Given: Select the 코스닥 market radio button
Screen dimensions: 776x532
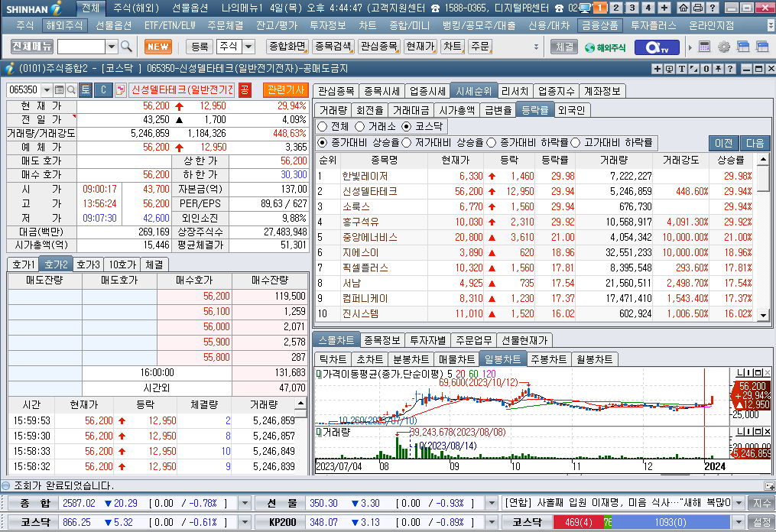Looking at the screenshot, I should click(406, 127).
